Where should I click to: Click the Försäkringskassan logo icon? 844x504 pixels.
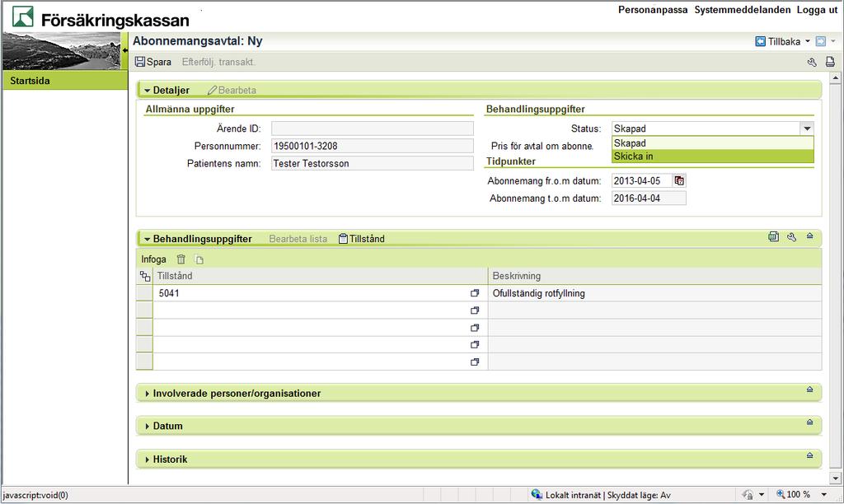click(23, 16)
